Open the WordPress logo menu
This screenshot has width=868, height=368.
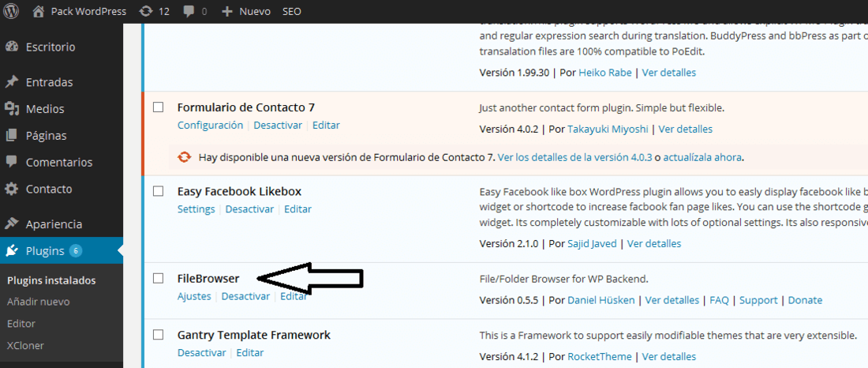coord(11,11)
